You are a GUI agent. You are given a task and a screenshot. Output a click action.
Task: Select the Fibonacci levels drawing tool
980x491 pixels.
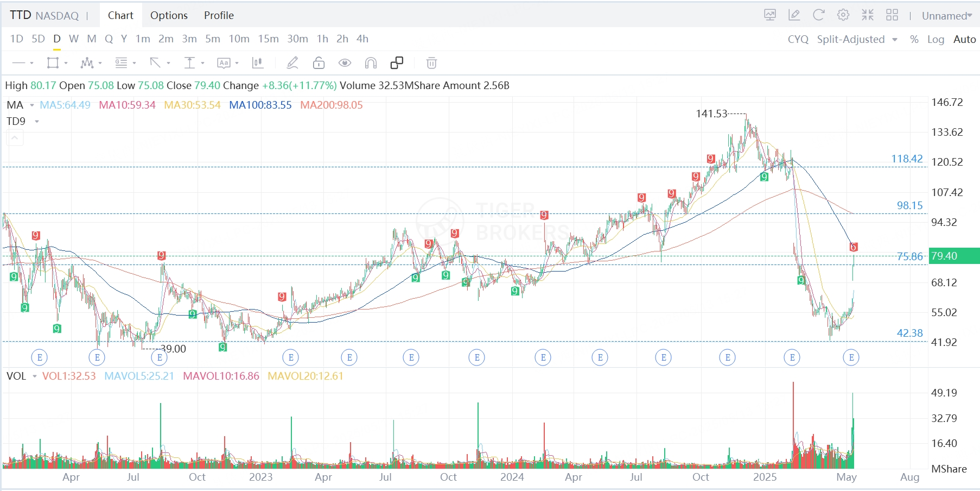(x=121, y=63)
